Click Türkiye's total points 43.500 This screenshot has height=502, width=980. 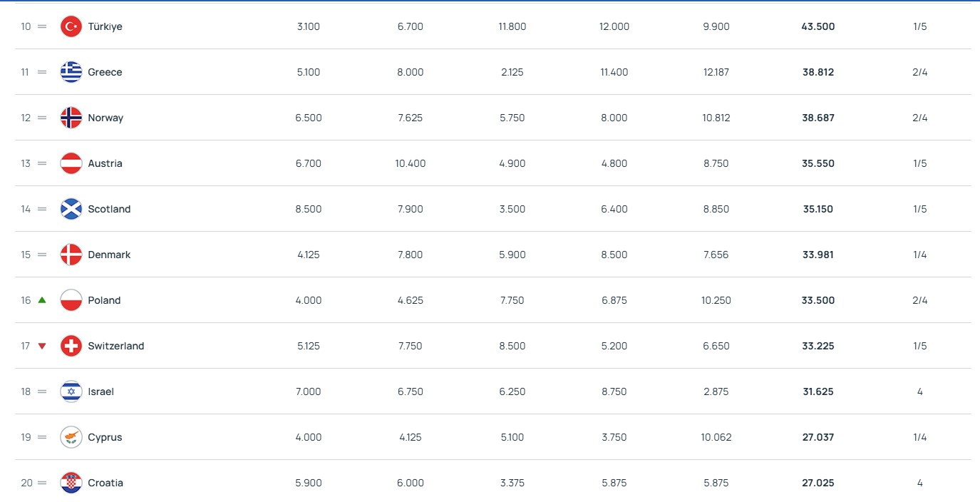[x=818, y=26]
